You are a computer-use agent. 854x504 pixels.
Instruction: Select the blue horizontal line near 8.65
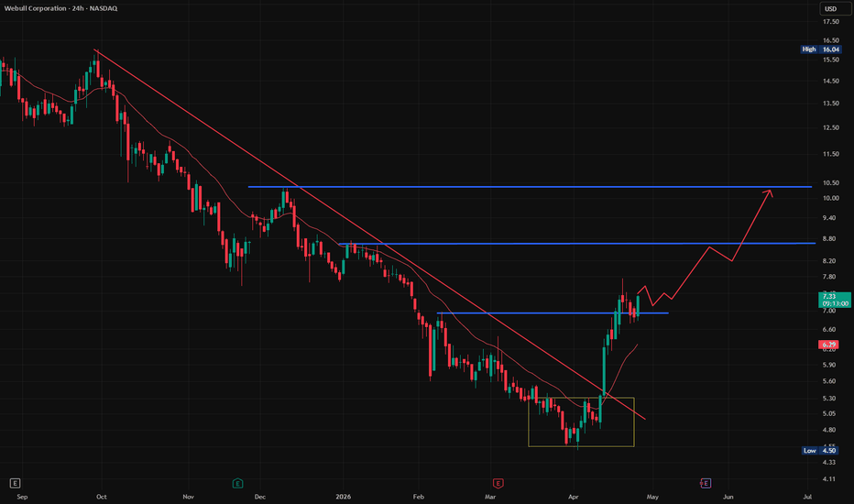576,244
